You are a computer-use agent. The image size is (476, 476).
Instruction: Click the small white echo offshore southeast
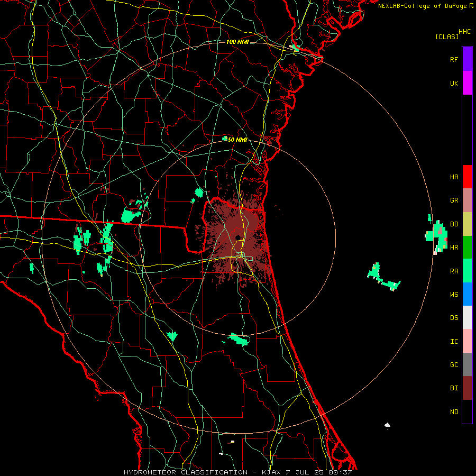[x=387, y=425]
